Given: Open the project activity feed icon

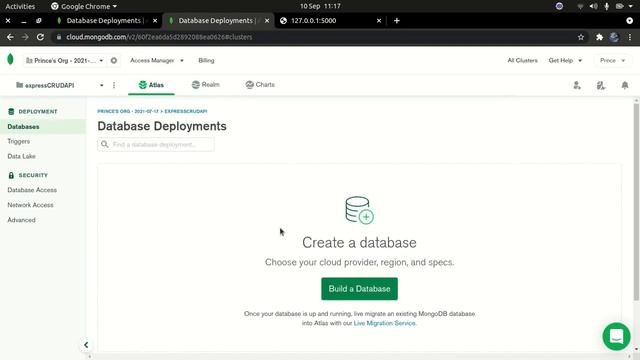Looking at the screenshot, I should click(x=601, y=85).
